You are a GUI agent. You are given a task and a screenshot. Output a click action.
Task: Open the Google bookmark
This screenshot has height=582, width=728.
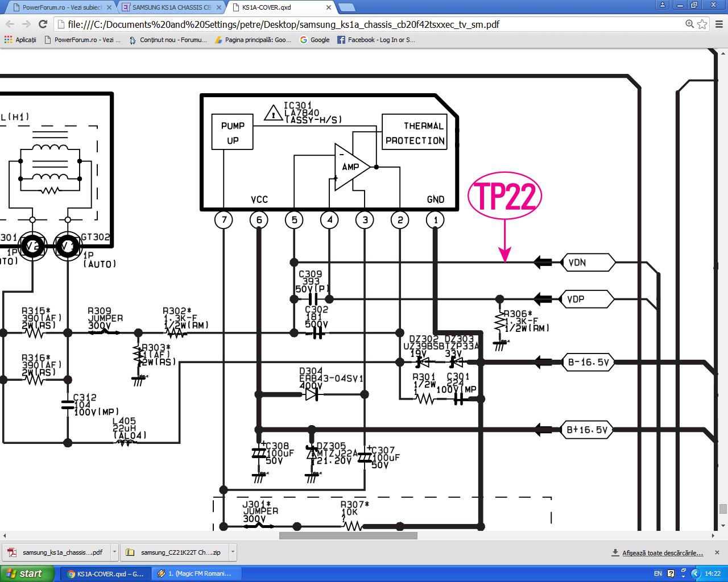click(315, 40)
